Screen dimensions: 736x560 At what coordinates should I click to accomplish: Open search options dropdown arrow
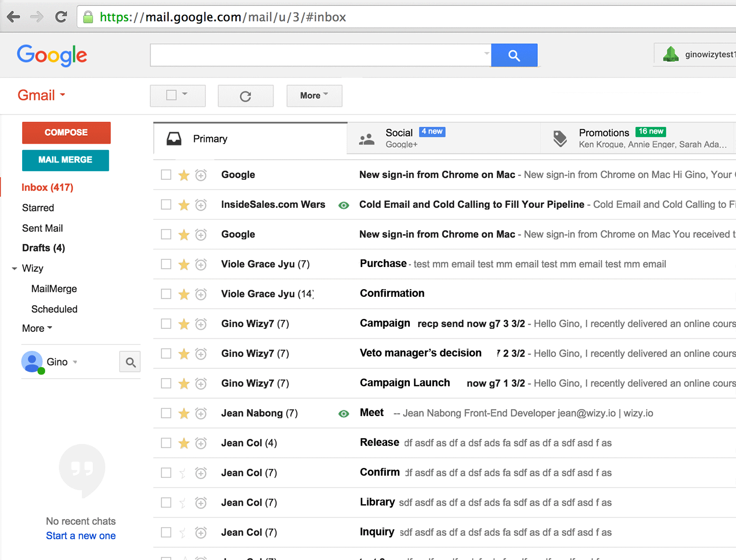pyautogui.click(x=486, y=54)
